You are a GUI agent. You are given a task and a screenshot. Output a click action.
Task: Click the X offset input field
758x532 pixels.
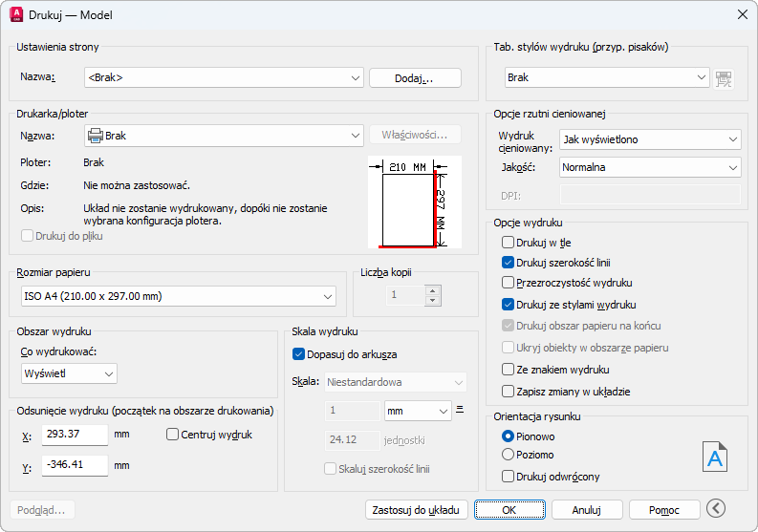point(74,435)
